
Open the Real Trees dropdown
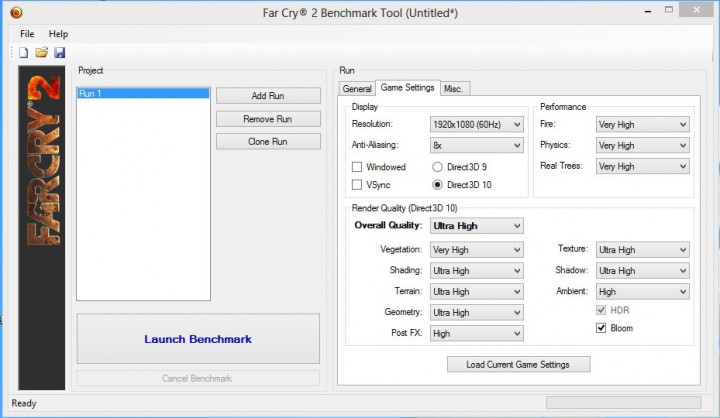[x=643, y=166]
